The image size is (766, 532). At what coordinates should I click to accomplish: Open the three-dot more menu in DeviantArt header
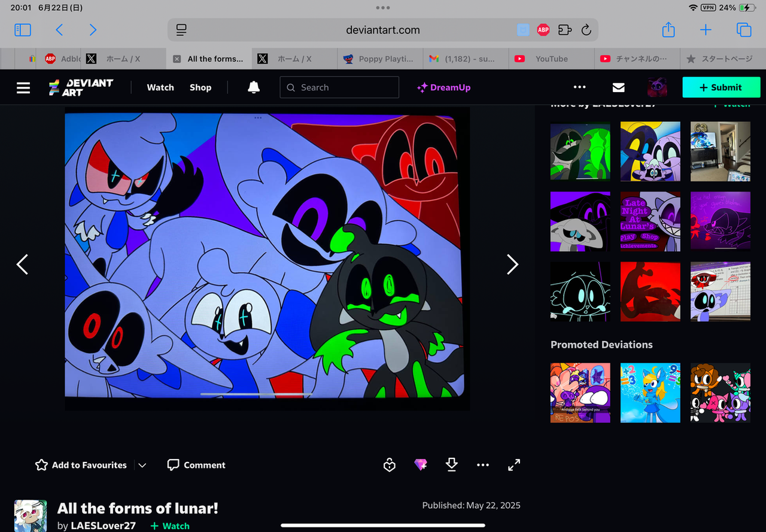pyautogui.click(x=579, y=87)
